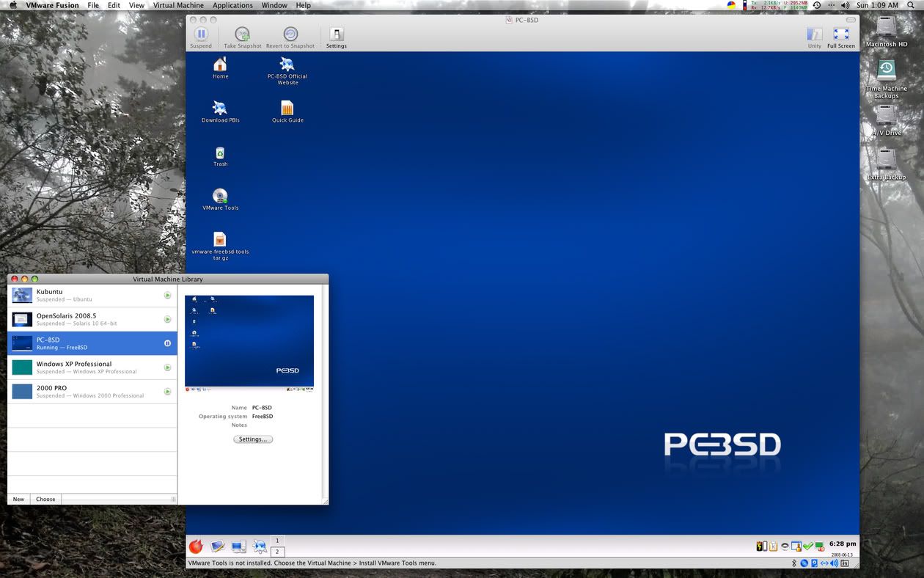
Task: Open the Help menu
Action: (304, 5)
